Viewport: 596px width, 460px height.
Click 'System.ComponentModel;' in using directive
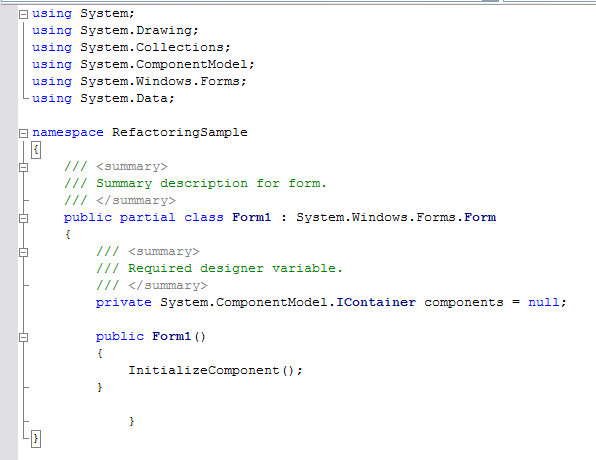tap(167, 64)
